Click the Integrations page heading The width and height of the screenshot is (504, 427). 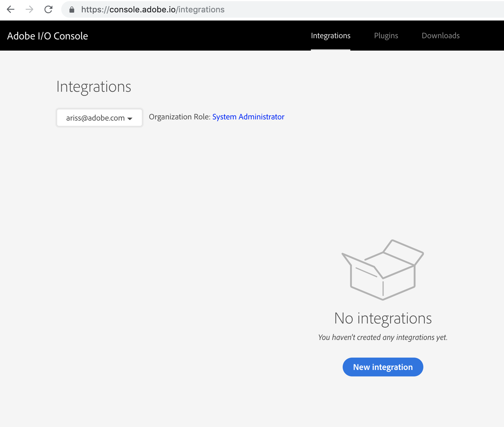click(94, 87)
